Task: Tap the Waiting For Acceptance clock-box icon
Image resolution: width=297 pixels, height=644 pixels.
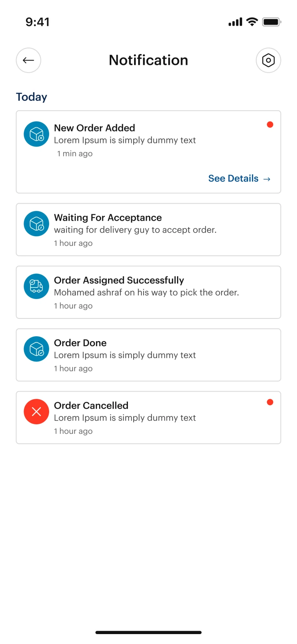Action: (36, 223)
